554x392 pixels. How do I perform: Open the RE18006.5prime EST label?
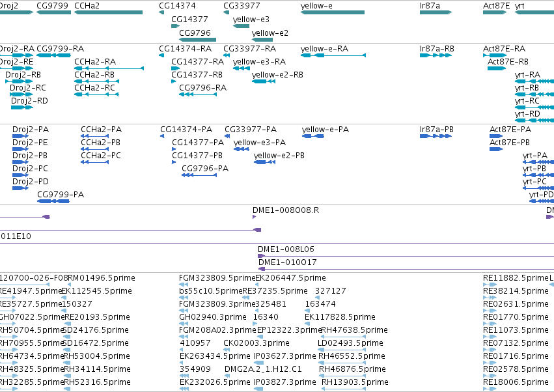click(516, 382)
